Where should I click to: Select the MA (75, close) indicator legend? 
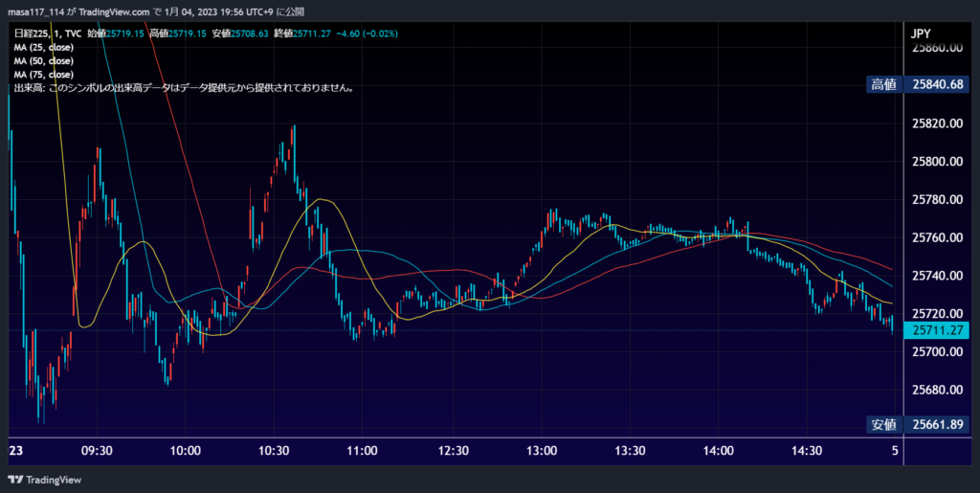coord(44,75)
